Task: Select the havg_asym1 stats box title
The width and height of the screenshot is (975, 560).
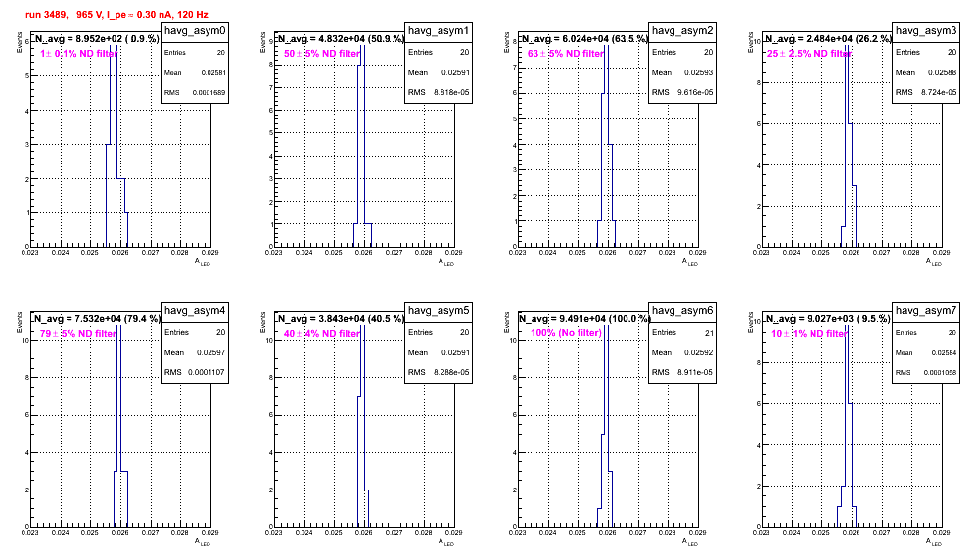Action: [439, 30]
